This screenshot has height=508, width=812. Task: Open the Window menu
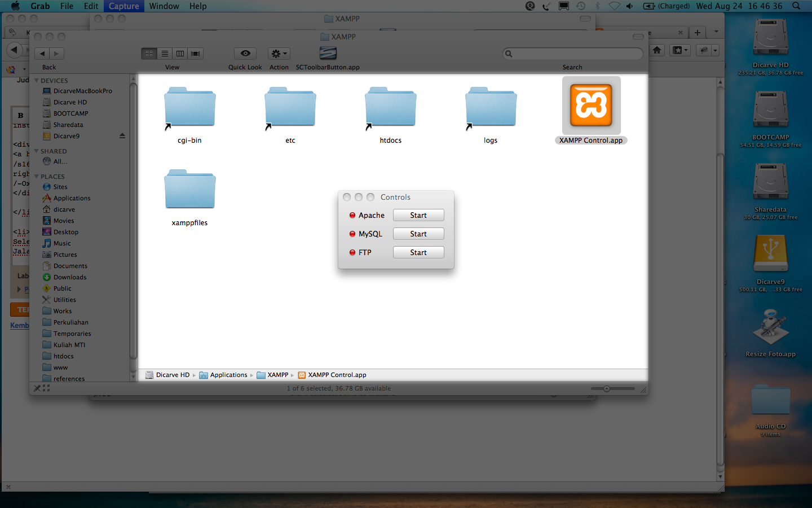pyautogui.click(x=164, y=6)
